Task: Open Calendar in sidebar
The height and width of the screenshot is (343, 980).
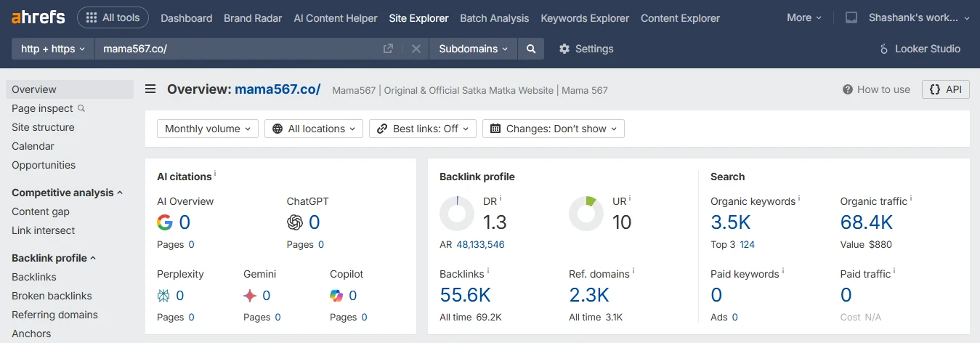Action: [x=33, y=146]
